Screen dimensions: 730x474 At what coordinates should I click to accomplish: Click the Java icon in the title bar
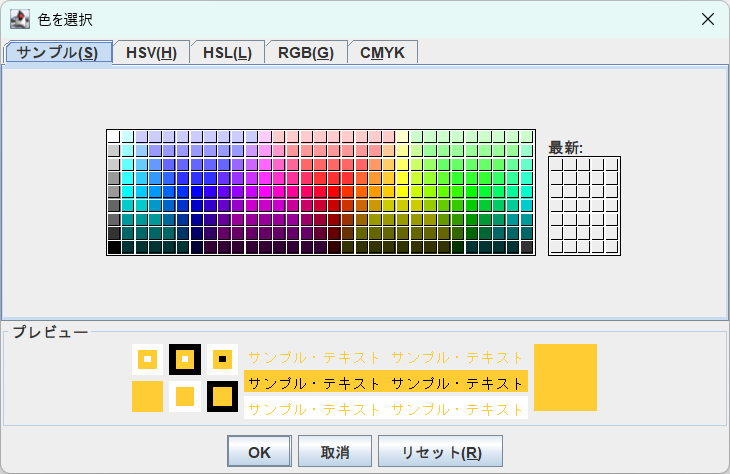(20, 19)
